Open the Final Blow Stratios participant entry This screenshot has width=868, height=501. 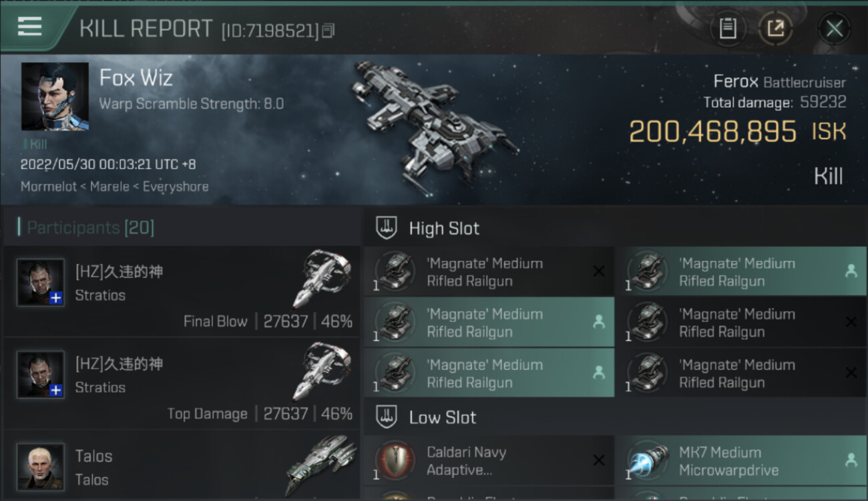[x=182, y=291]
